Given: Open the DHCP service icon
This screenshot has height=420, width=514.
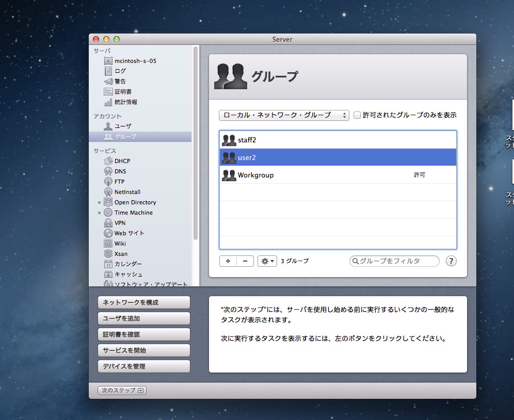Looking at the screenshot, I should click(x=108, y=161).
